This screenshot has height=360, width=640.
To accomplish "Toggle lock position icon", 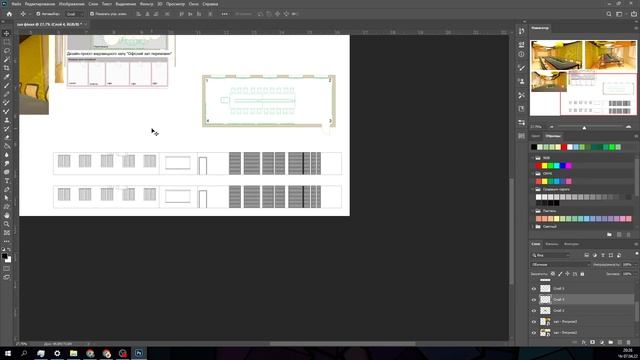I will click(x=567, y=274).
